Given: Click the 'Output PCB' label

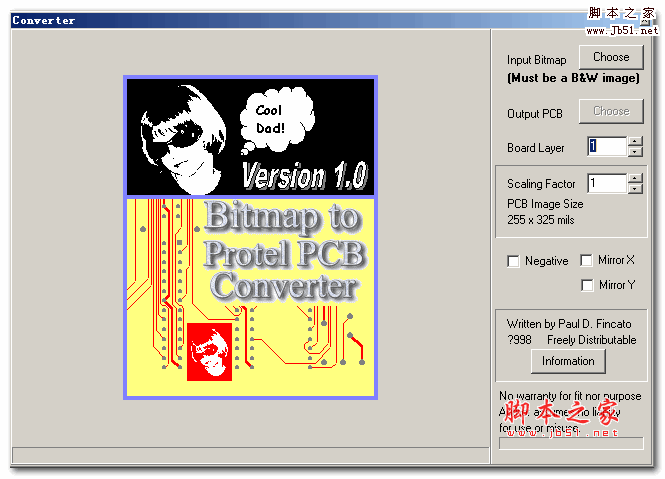Looking at the screenshot, I should (535, 114).
